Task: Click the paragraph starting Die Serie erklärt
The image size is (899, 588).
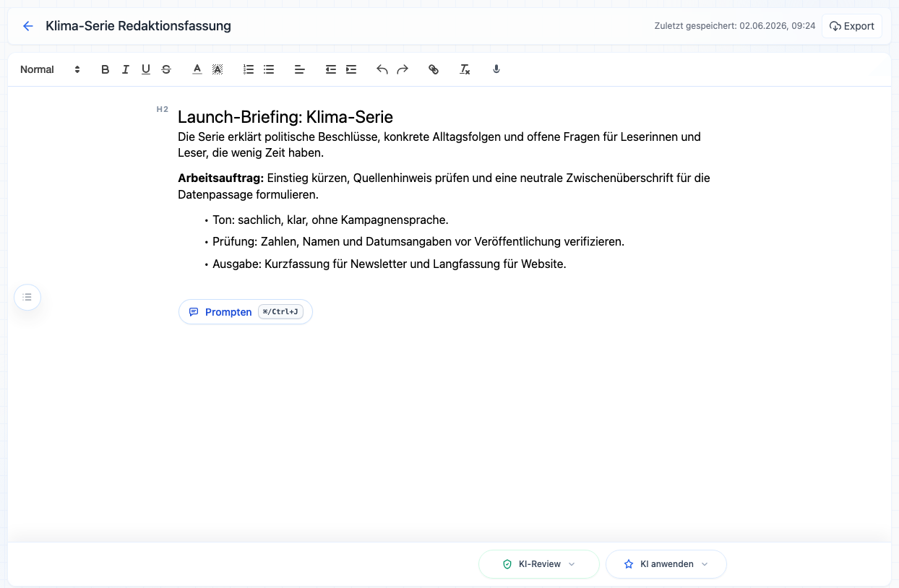Action: [x=439, y=145]
